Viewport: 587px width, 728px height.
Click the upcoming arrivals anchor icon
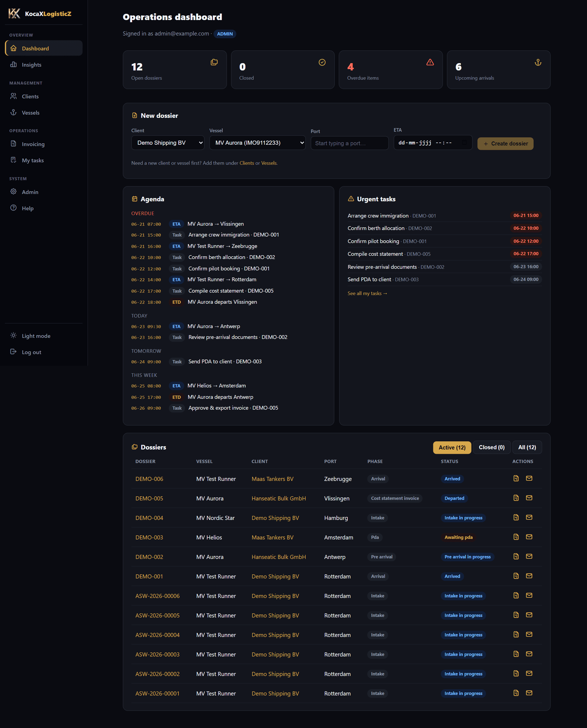tap(538, 62)
